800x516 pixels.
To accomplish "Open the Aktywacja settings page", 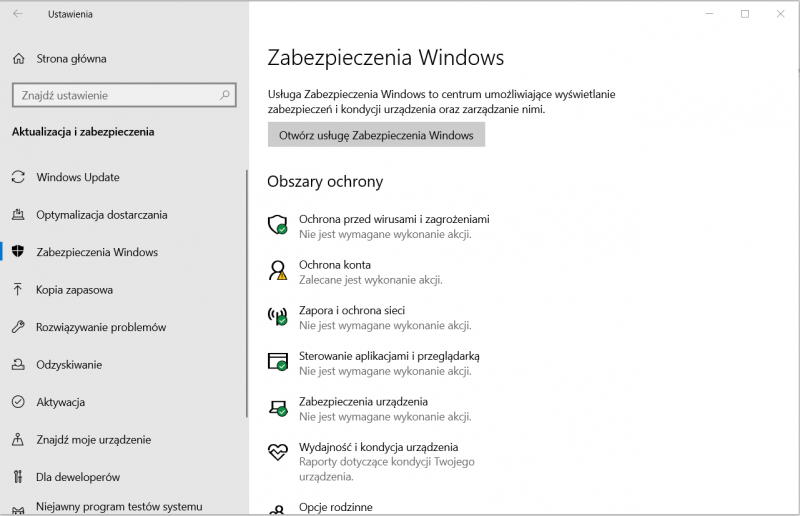I will (x=60, y=402).
